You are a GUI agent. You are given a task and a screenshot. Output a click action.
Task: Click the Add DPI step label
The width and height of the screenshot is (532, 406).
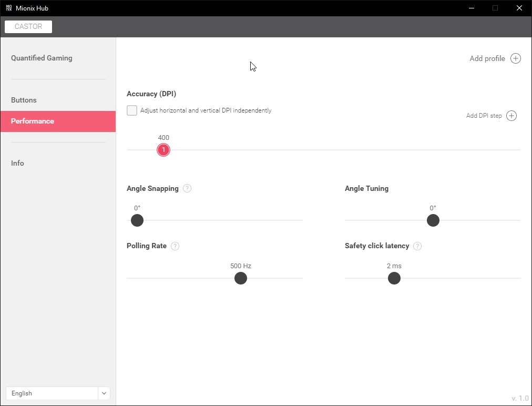coord(484,116)
